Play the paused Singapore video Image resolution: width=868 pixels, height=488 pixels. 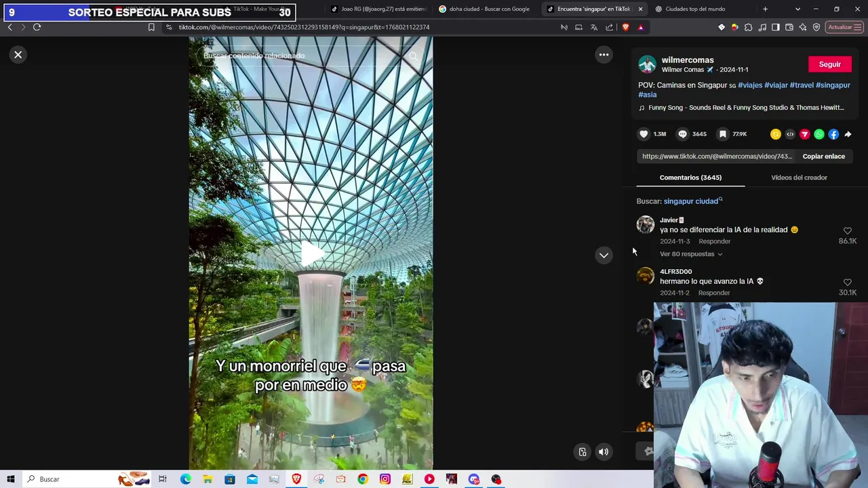pyautogui.click(x=311, y=253)
